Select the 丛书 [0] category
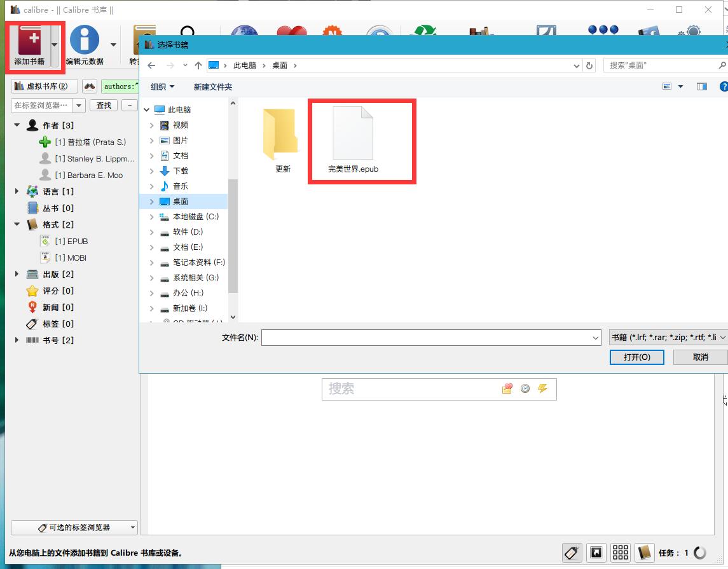The width and height of the screenshot is (728, 569). 58,208
